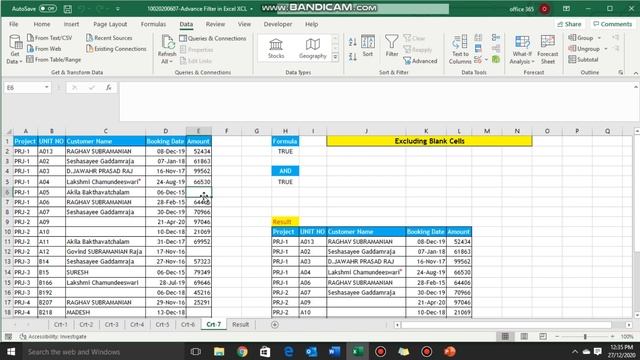Switch to Normal view

click(505, 336)
